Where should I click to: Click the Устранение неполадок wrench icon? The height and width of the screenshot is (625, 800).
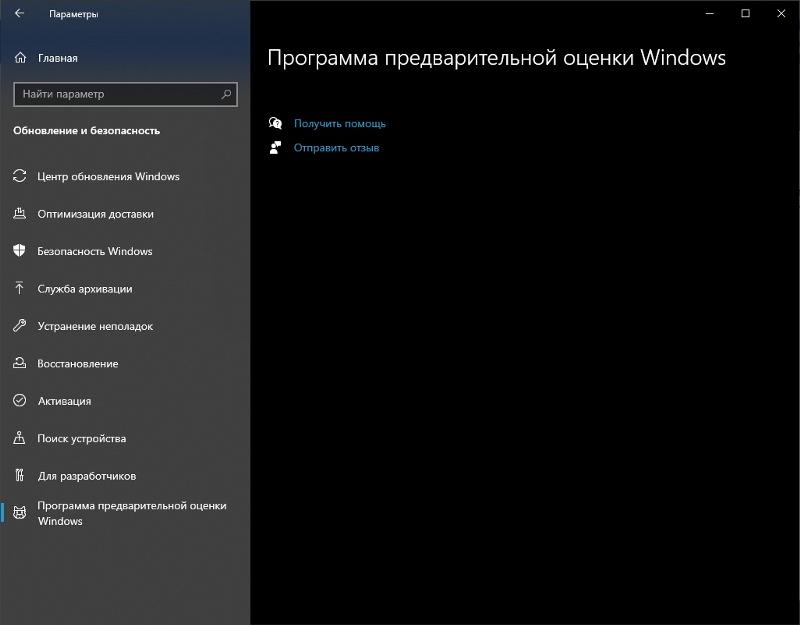click(19, 326)
